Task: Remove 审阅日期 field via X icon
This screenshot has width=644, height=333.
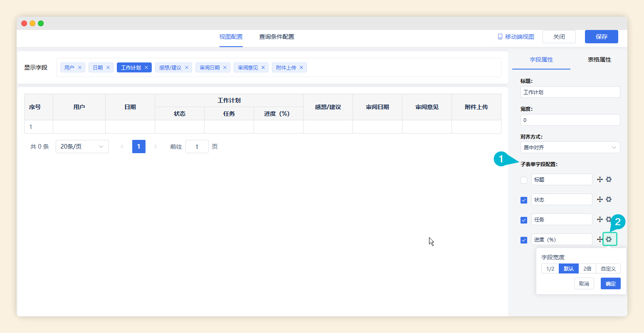Action: [x=225, y=67]
